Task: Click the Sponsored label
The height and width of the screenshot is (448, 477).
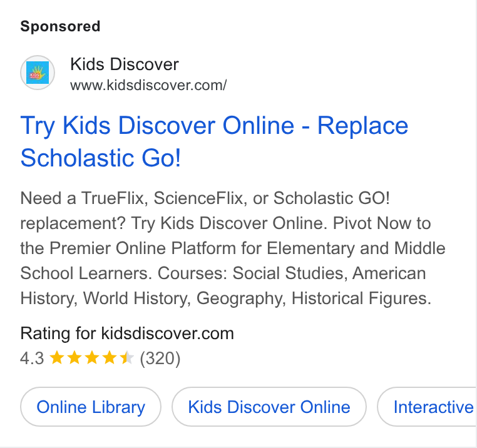Action: point(60,26)
